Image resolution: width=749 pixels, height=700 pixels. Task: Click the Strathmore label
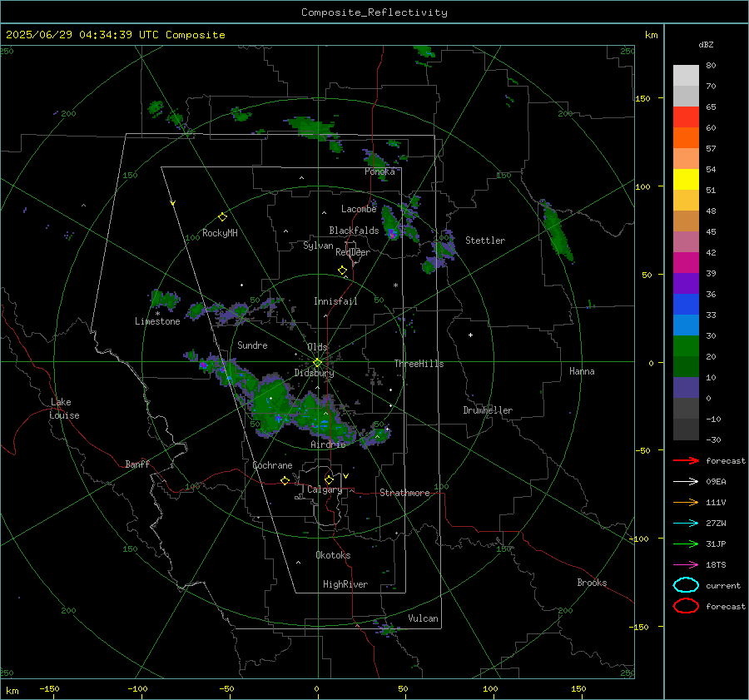pyautogui.click(x=404, y=493)
